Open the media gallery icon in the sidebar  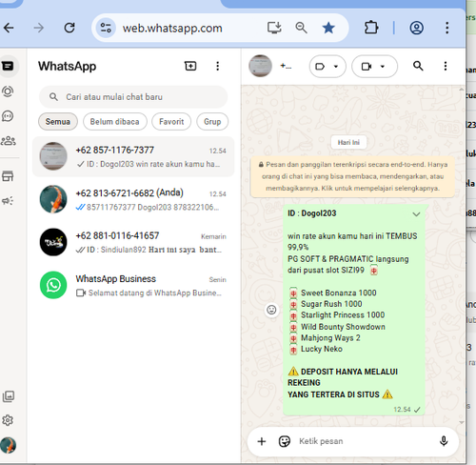(x=9, y=396)
